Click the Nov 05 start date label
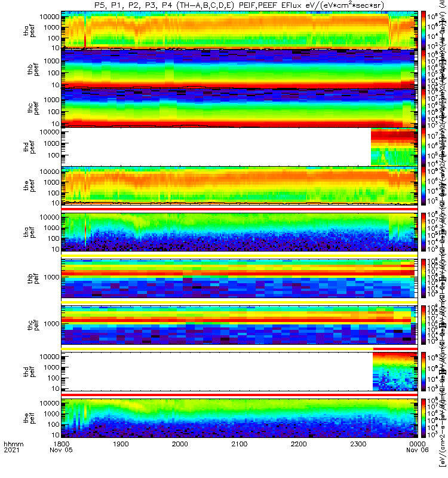The height and width of the screenshot is (478, 448). coord(62,450)
